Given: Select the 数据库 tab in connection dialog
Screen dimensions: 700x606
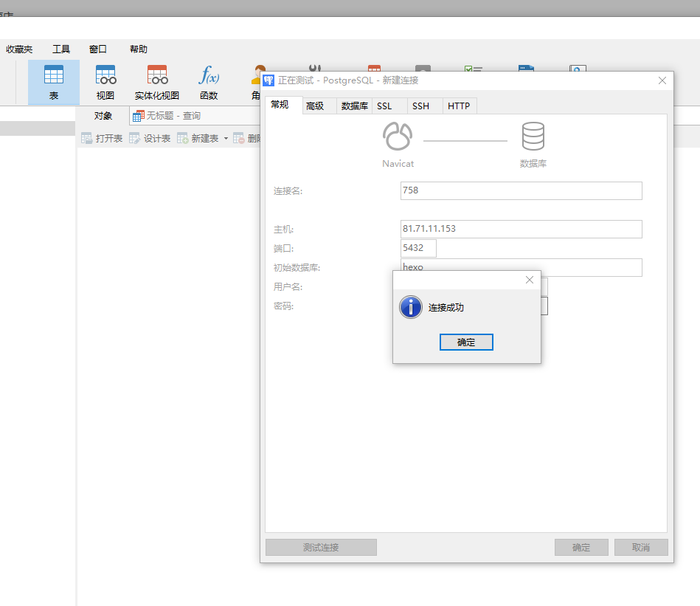Looking at the screenshot, I should [355, 106].
